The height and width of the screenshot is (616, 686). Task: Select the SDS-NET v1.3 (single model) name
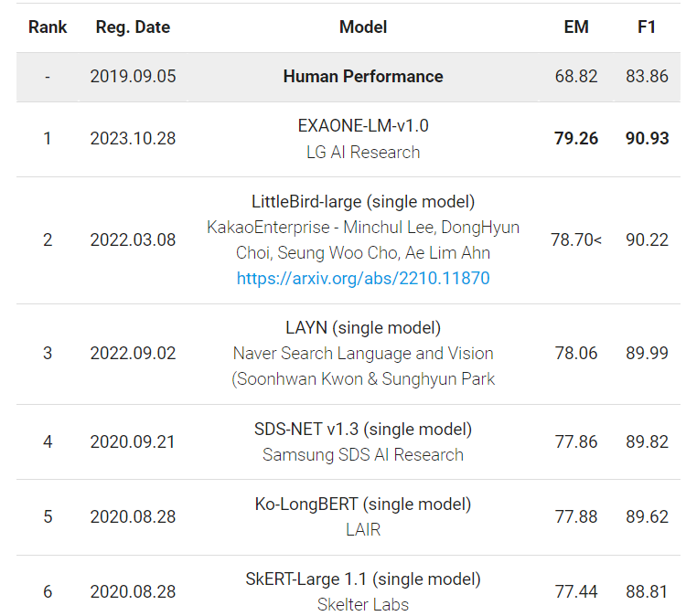point(363,430)
